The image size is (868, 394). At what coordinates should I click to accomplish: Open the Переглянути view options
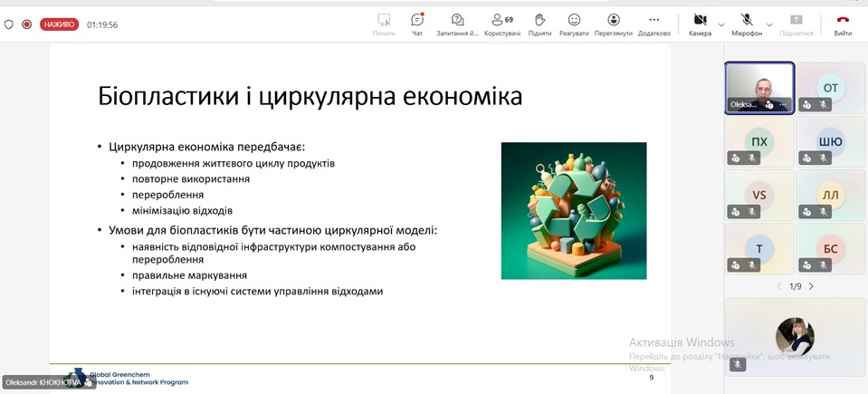click(x=614, y=25)
